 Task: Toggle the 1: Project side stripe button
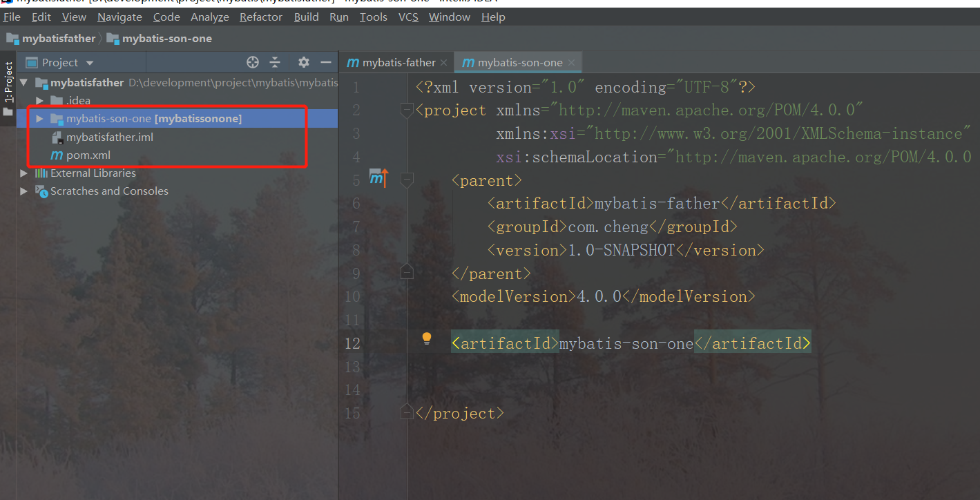(8, 88)
